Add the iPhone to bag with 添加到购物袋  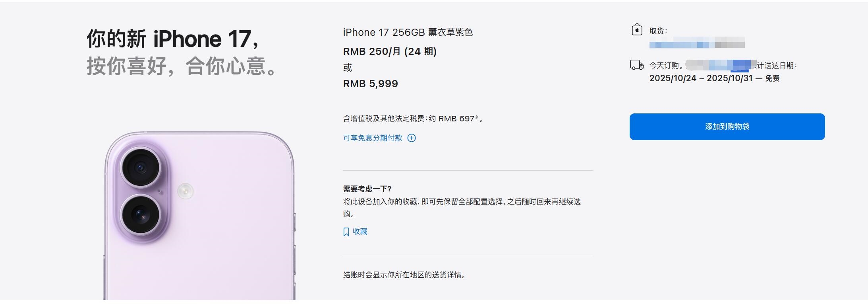pos(727,127)
